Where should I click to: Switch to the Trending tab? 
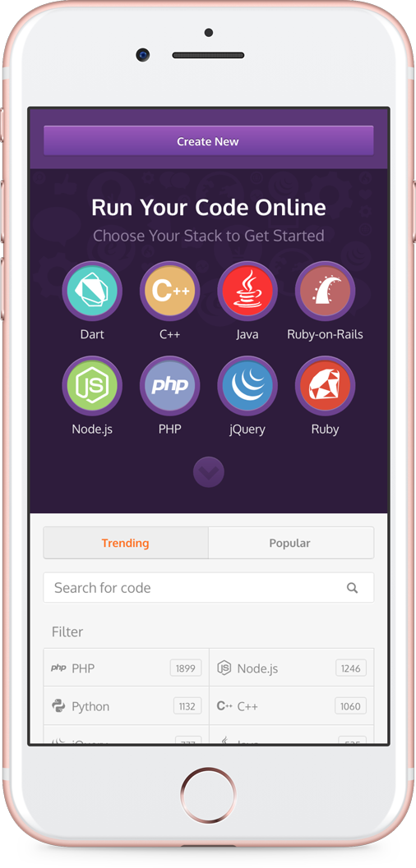pyautogui.click(x=126, y=543)
